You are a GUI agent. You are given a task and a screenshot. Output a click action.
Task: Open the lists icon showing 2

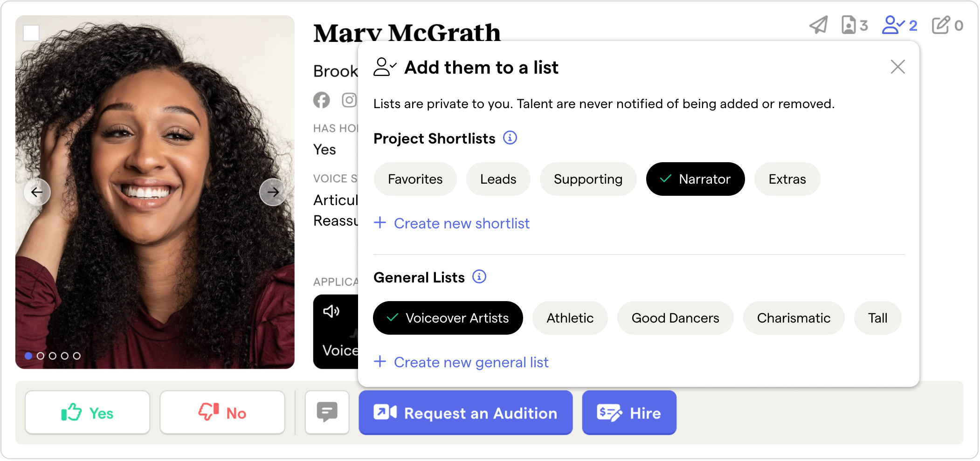(x=899, y=25)
